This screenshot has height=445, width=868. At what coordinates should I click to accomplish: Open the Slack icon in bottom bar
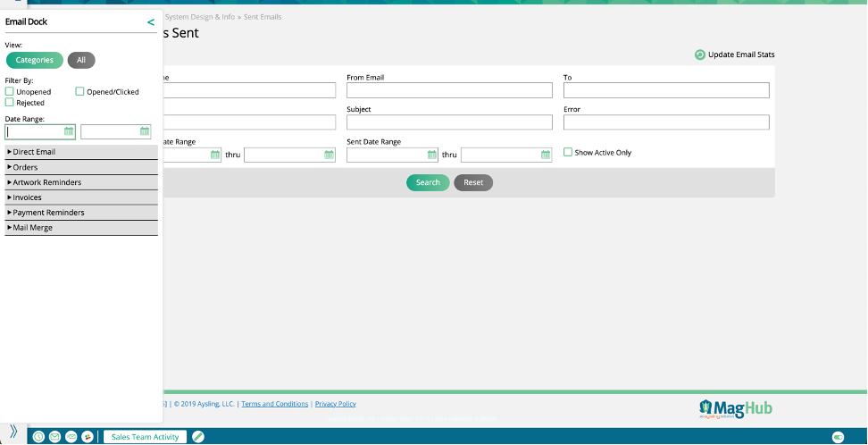[x=88, y=437]
